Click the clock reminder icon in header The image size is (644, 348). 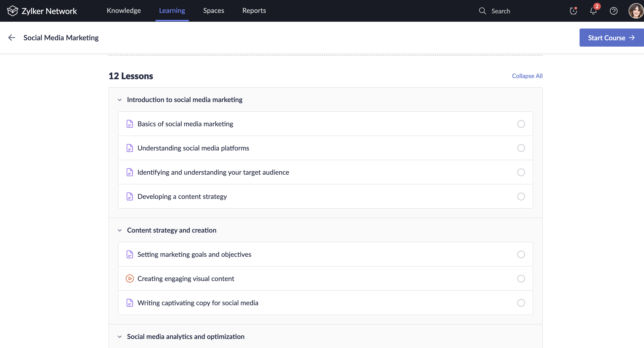click(x=573, y=11)
